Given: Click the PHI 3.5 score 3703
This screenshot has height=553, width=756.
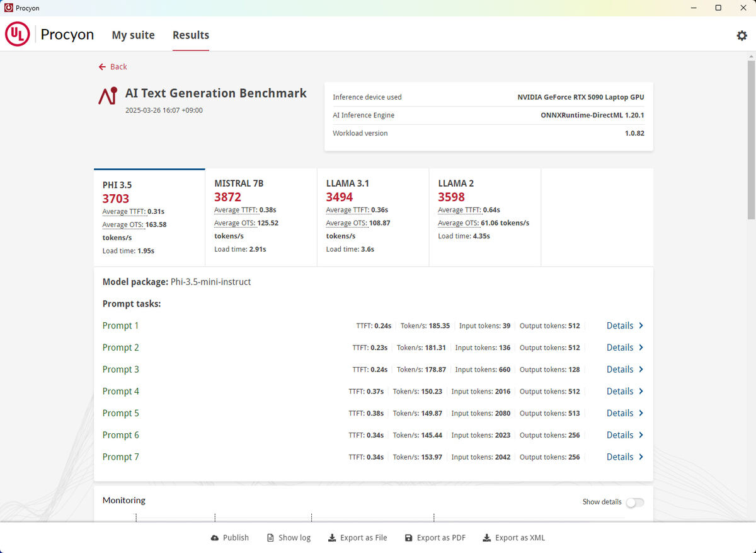Looking at the screenshot, I should (116, 199).
